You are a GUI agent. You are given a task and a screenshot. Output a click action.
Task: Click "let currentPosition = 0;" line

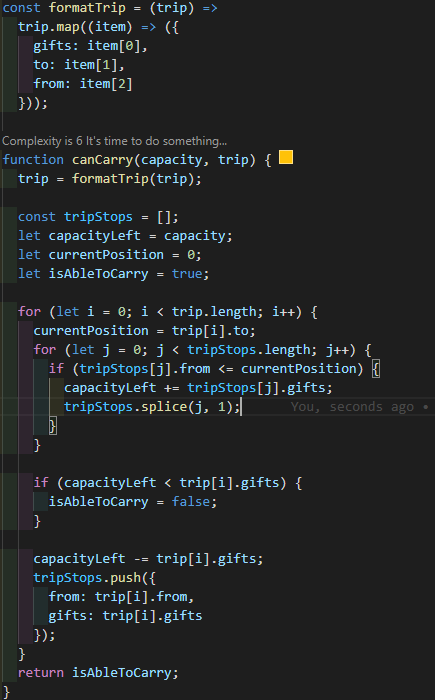coord(110,254)
